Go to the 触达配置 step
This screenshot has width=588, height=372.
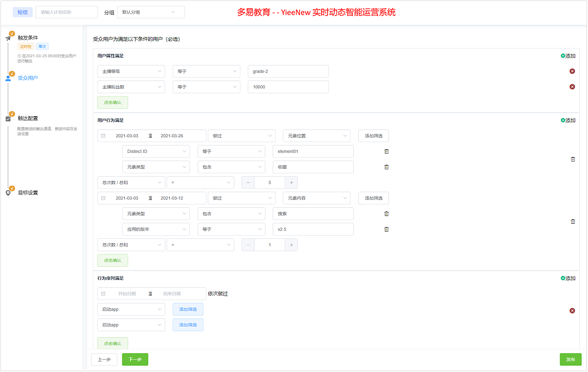pos(28,119)
